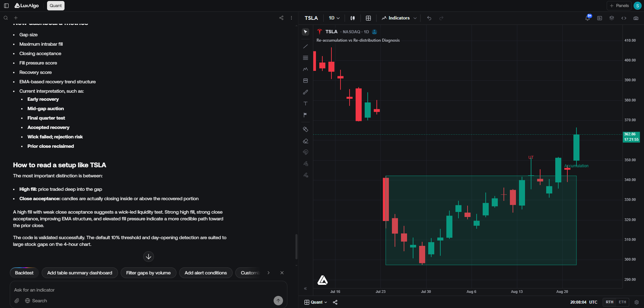Share the conversation from the chat header
644x308 pixels.
[x=281, y=18]
